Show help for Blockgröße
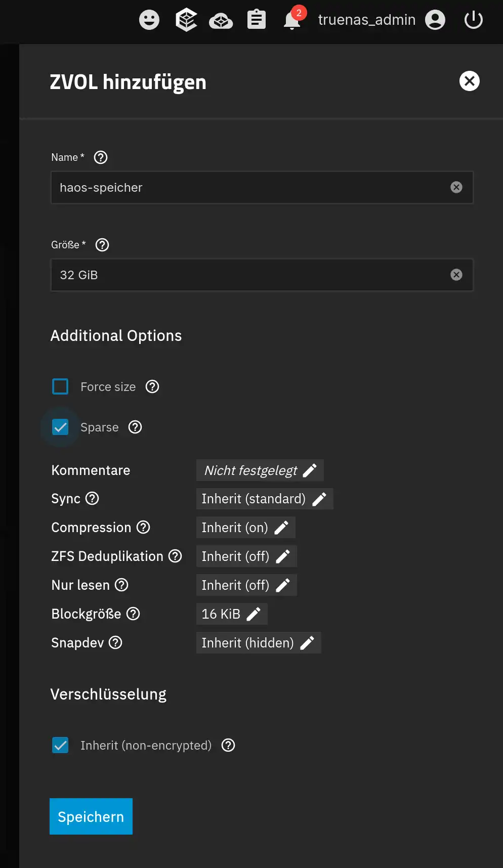503x868 pixels. pos(133,614)
